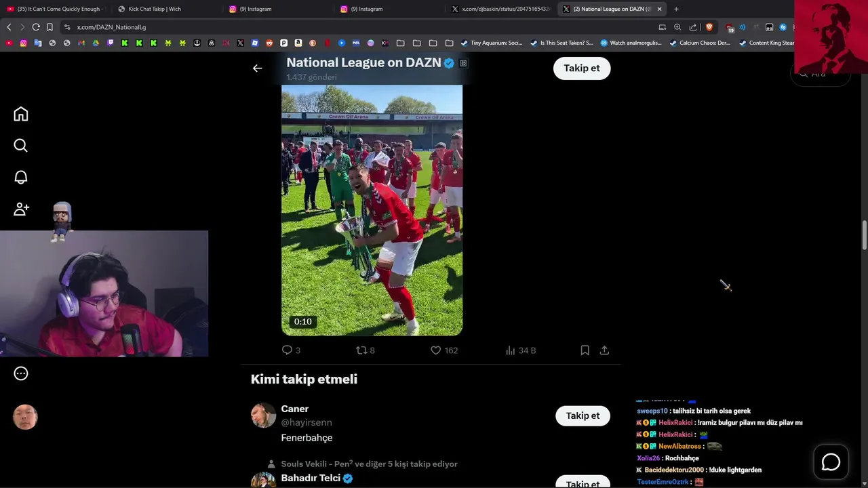Open the X Explore search icon in sidebar
Viewport: 868px width, 488px height.
(21, 146)
